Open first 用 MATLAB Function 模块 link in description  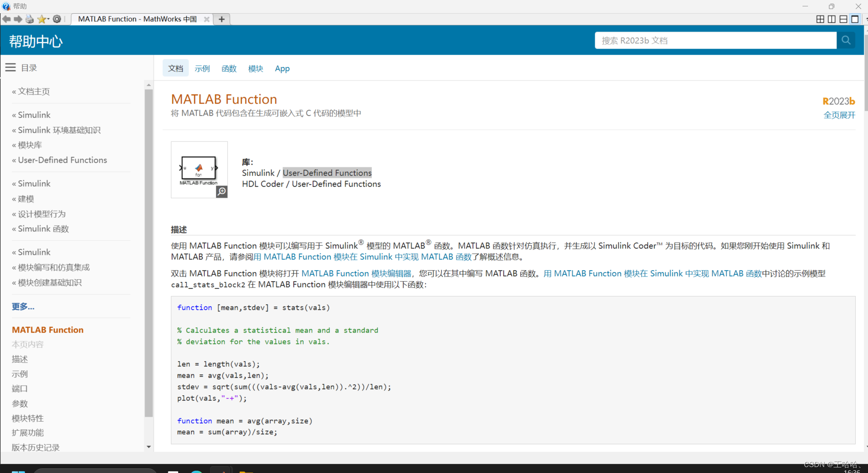pos(362,257)
